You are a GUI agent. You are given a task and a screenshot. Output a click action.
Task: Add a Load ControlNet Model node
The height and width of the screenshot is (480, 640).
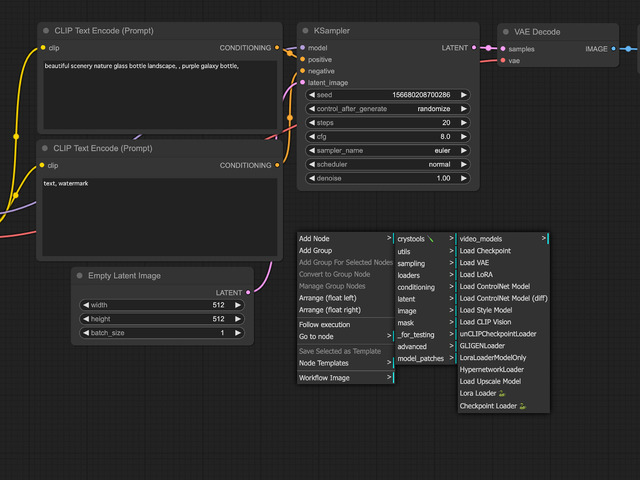(x=503, y=286)
